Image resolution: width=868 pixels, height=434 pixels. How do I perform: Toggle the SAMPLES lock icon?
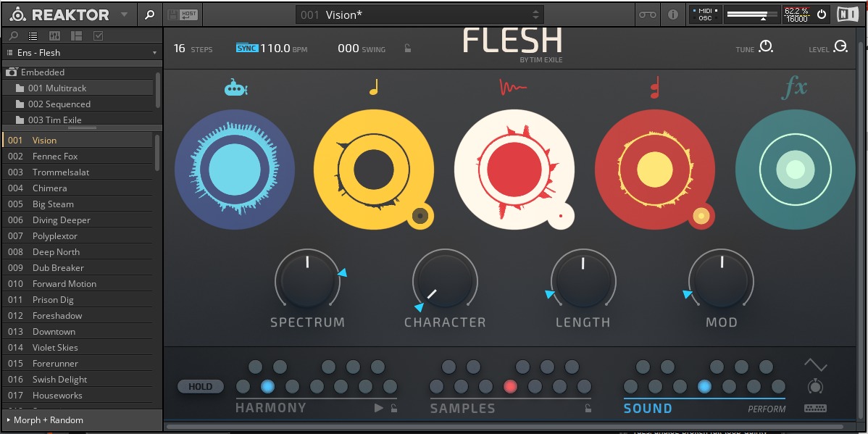(x=588, y=409)
